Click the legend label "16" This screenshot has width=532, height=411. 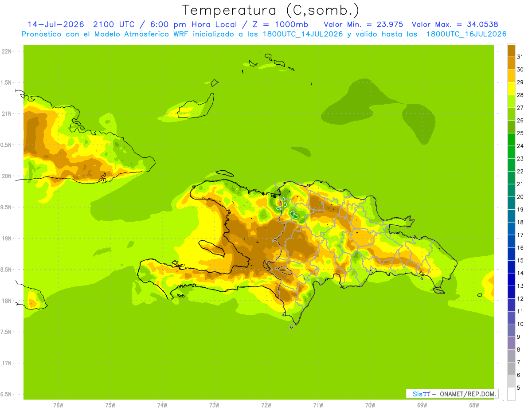pyautogui.click(x=520, y=247)
